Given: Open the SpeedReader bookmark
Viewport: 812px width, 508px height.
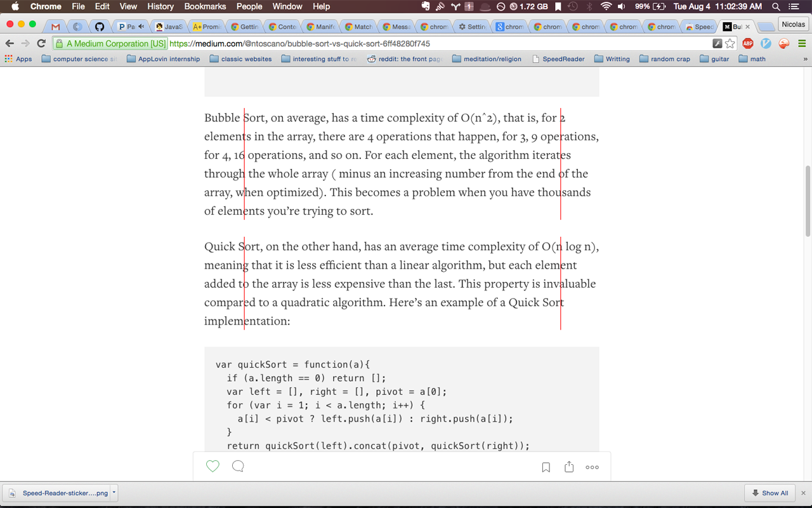Looking at the screenshot, I should 558,59.
